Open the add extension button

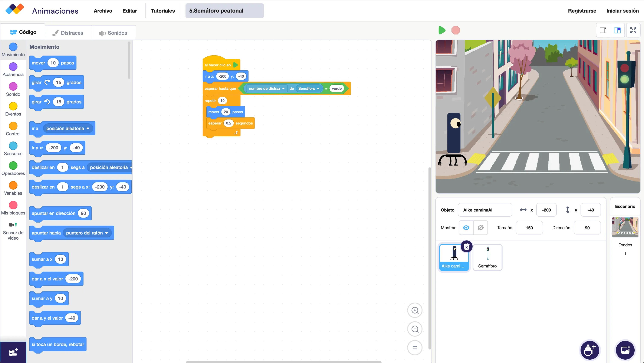click(13, 353)
